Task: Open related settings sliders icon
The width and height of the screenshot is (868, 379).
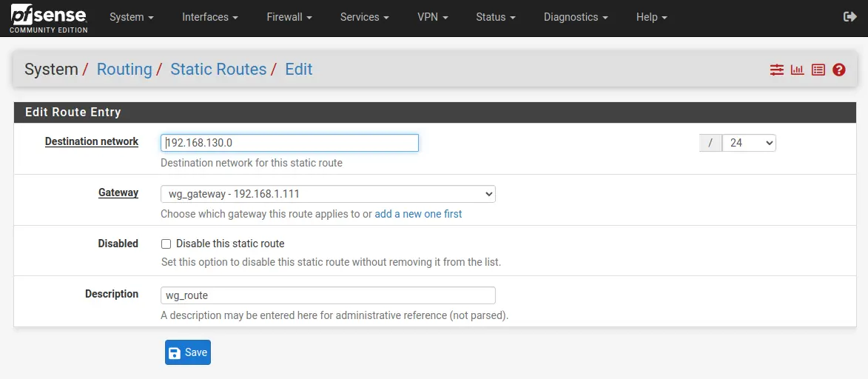Action: [777, 70]
